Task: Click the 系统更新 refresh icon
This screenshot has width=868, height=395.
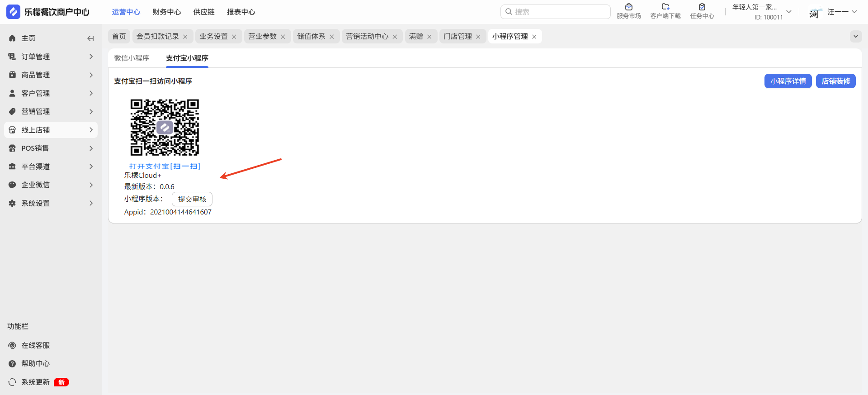Action: (x=12, y=382)
